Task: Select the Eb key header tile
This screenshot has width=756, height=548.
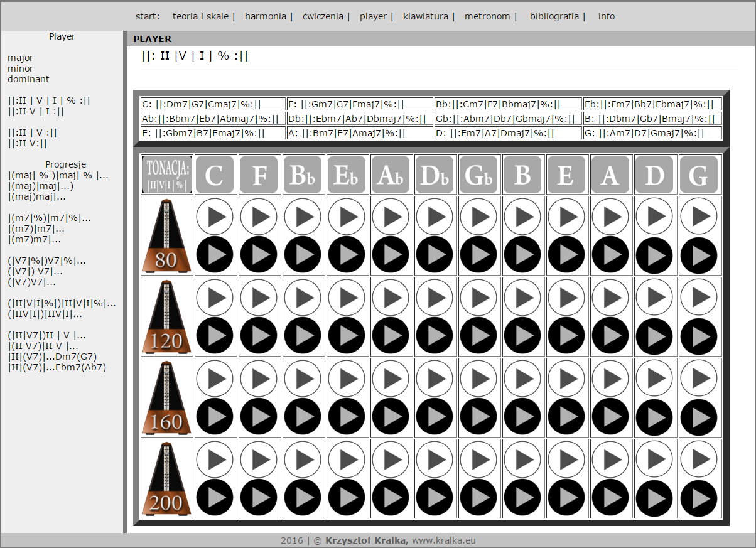Action: pos(347,175)
